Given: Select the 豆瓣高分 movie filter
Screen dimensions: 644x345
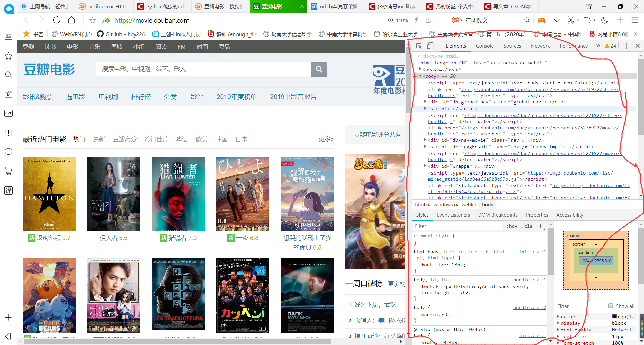Looking at the screenshot, I should pyautogui.click(x=125, y=139).
